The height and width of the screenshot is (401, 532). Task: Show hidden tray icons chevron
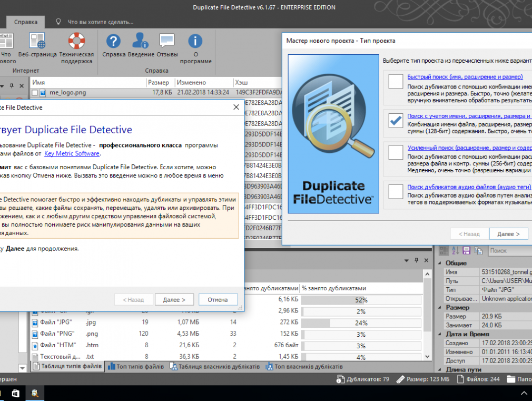524,393
